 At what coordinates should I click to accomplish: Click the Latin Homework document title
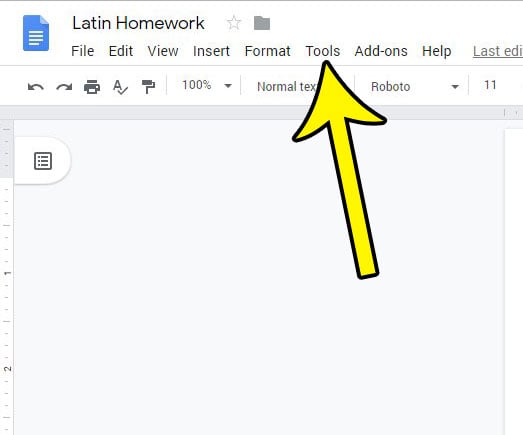pos(138,23)
